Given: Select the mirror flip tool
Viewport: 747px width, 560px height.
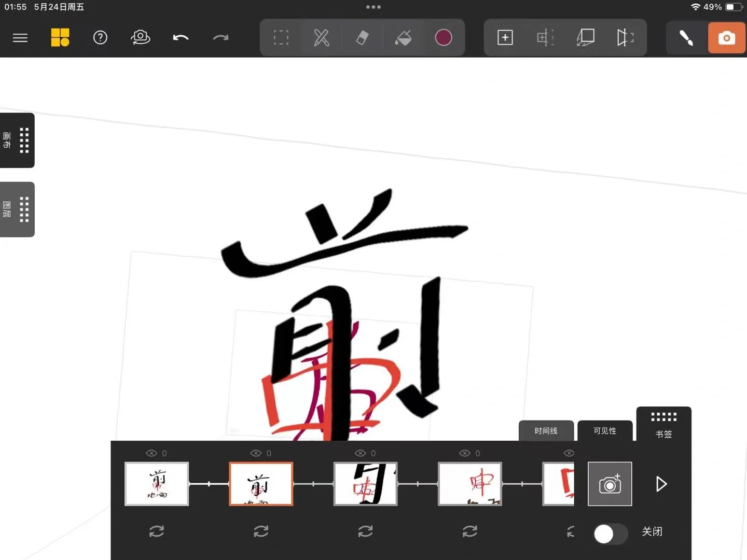Looking at the screenshot, I should [x=625, y=37].
